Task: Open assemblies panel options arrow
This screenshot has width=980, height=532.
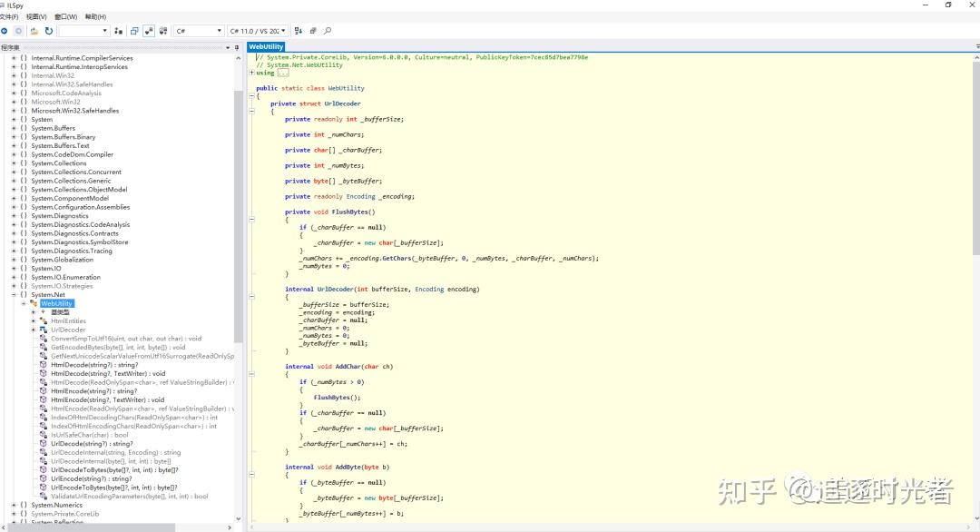Action: tap(228, 47)
